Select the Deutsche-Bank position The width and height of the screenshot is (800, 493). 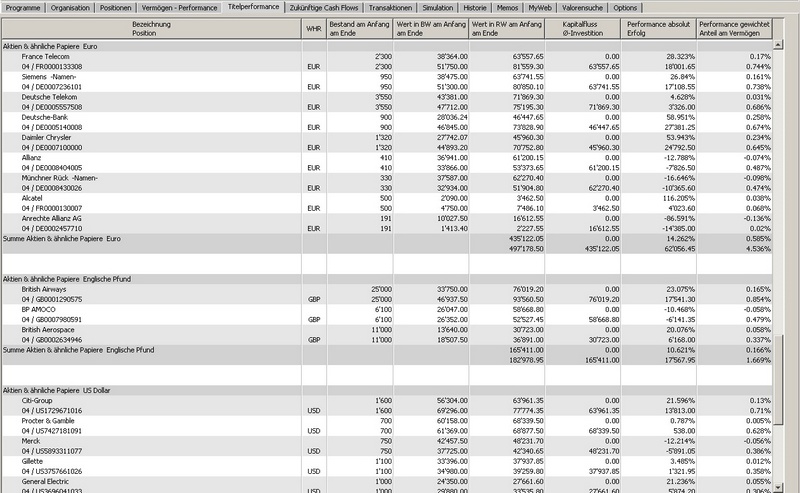click(x=387, y=122)
